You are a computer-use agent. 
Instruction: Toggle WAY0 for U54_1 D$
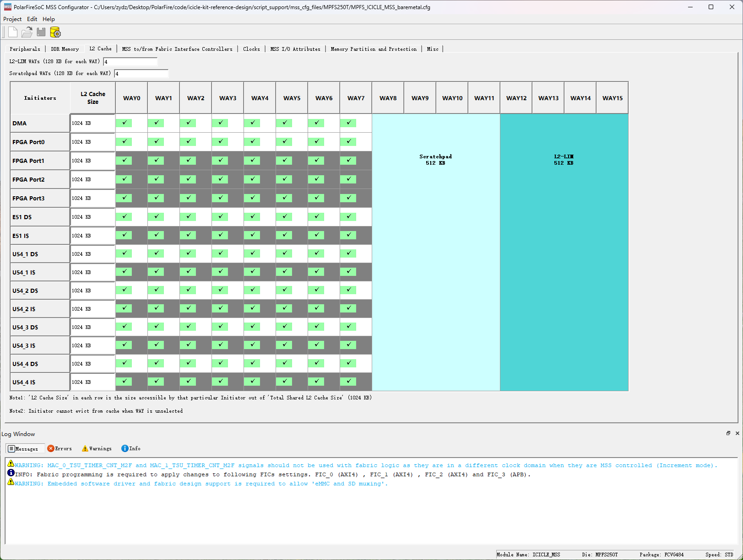point(124,253)
